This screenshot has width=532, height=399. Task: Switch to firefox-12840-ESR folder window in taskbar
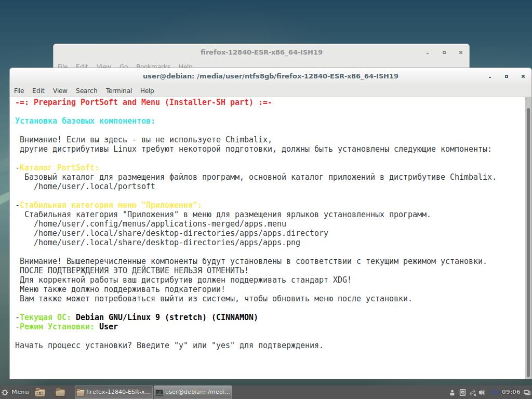pos(114,392)
